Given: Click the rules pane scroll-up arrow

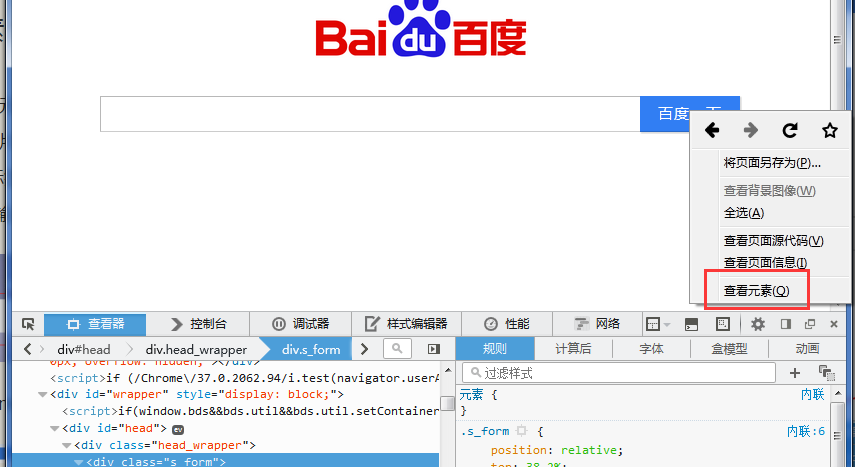Looking at the screenshot, I should coord(838,393).
